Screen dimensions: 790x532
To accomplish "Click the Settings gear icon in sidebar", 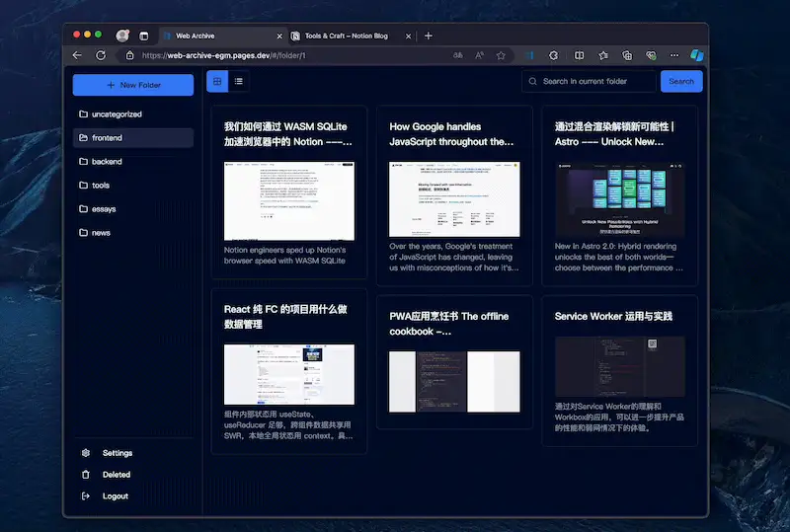I will pyautogui.click(x=85, y=453).
